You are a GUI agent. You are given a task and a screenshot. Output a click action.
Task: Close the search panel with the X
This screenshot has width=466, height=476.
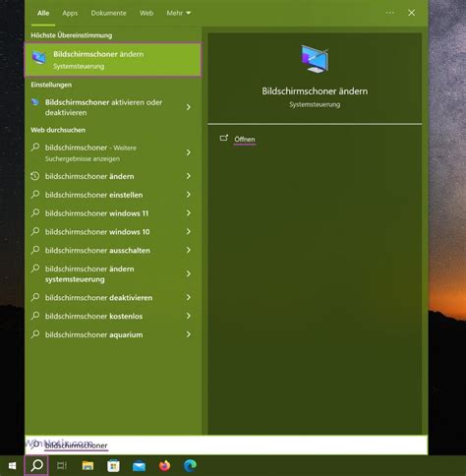click(412, 13)
